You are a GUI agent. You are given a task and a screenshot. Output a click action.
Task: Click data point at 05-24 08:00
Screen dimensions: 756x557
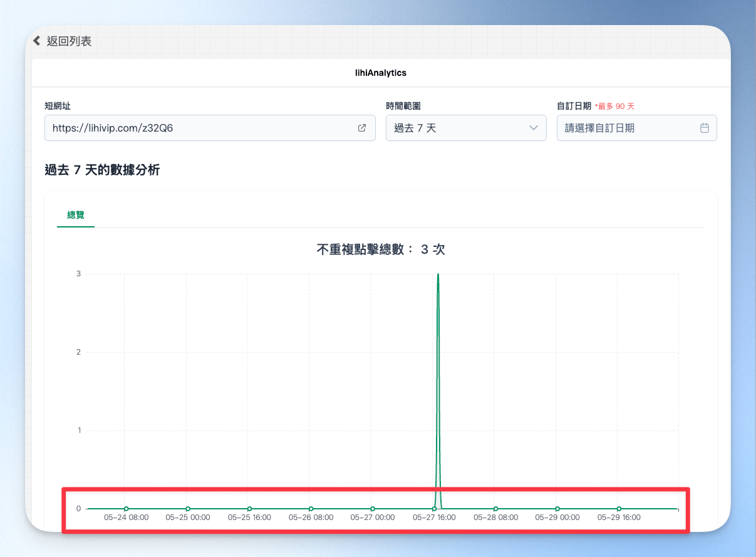(126, 509)
